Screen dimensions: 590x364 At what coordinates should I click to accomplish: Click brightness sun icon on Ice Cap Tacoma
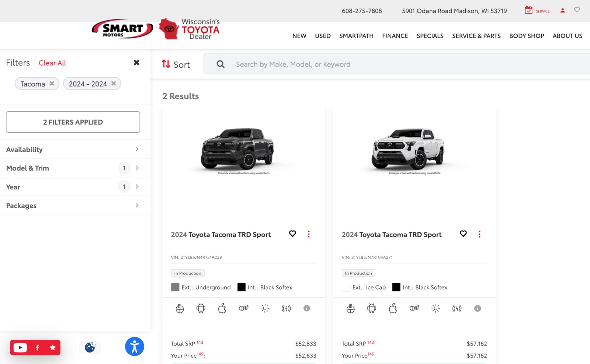(x=435, y=308)
